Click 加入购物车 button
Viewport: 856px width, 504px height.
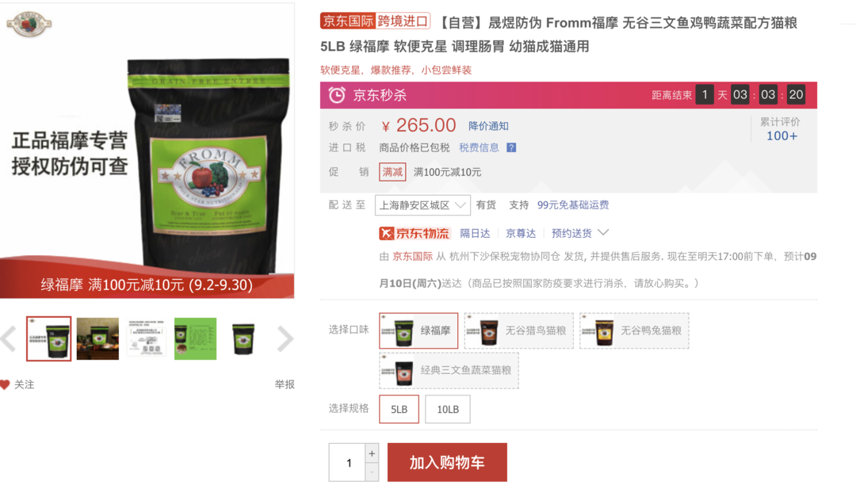coord(447,463)
